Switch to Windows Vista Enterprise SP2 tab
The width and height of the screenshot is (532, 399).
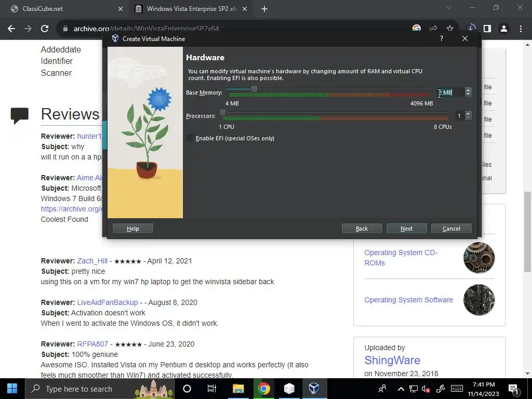pyautogui.click(x=192, y=9)
